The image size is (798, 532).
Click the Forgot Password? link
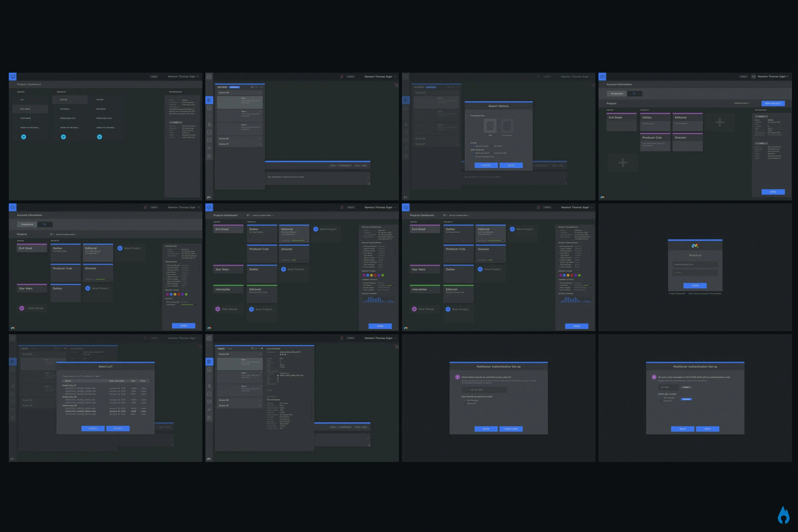tap(677, 294)
